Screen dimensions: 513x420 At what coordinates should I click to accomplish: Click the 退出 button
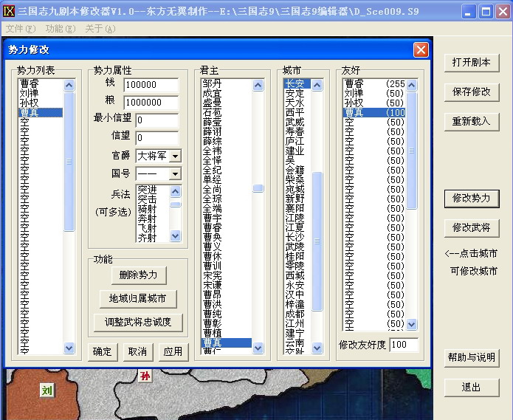coord(472,388)
